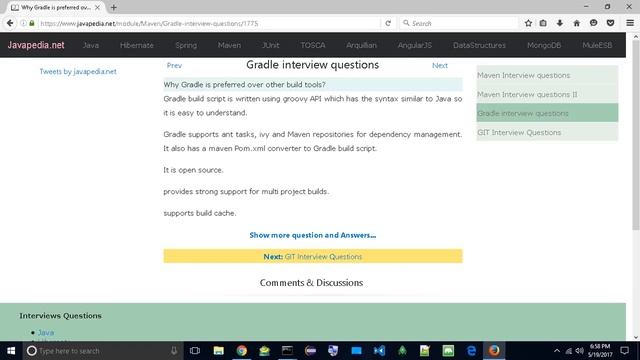The height and width of the screenshot is (360, 640).
Task: Open the Firefox hamburger menu
Action: 630,23
